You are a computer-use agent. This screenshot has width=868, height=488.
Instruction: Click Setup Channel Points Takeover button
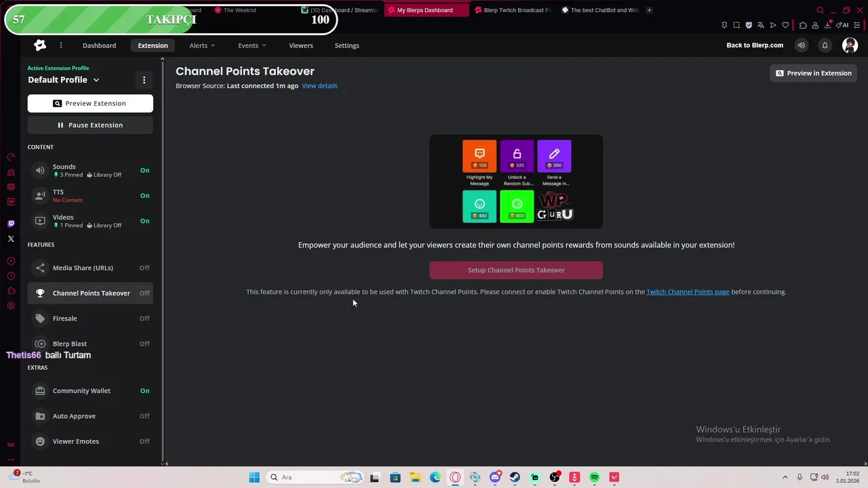pos(516,270)
